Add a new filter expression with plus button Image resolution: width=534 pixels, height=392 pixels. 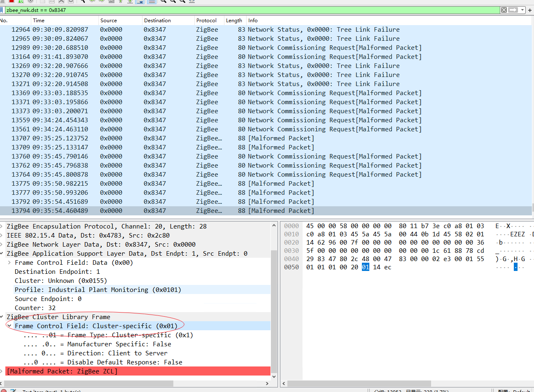pyautogui.click(x=530, y=10)
